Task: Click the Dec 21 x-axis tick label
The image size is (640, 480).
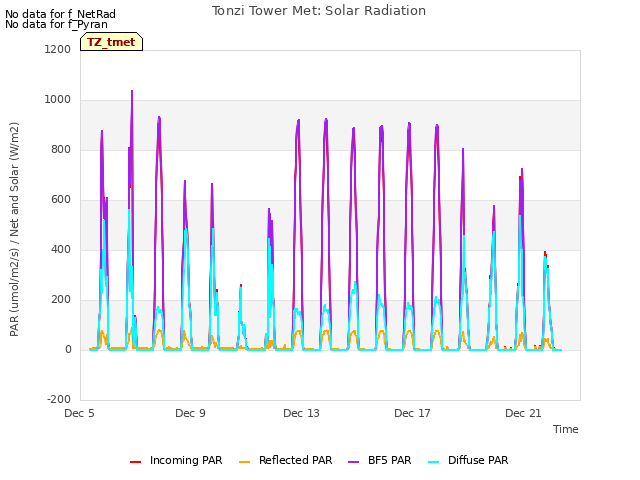Action: pyautogui.click(x=523, y=413)
